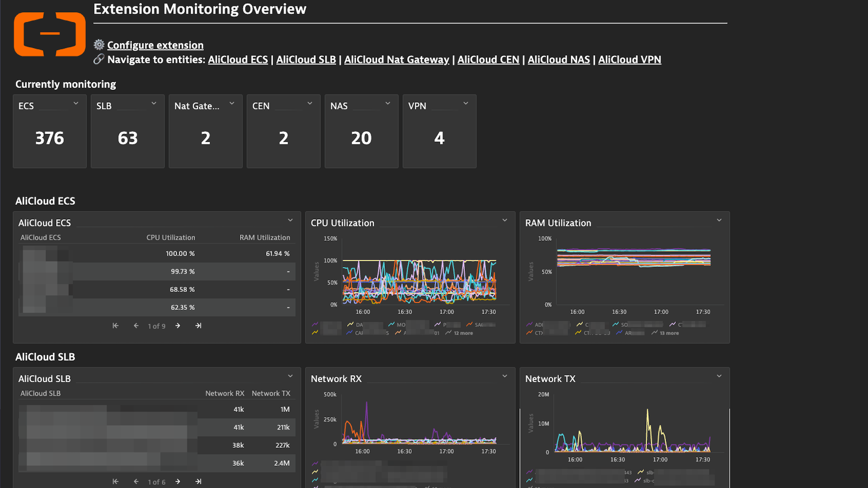Navigate to AliCloud CEN entities
This screenshot has height=488, width=868.
tap(488, 59)
